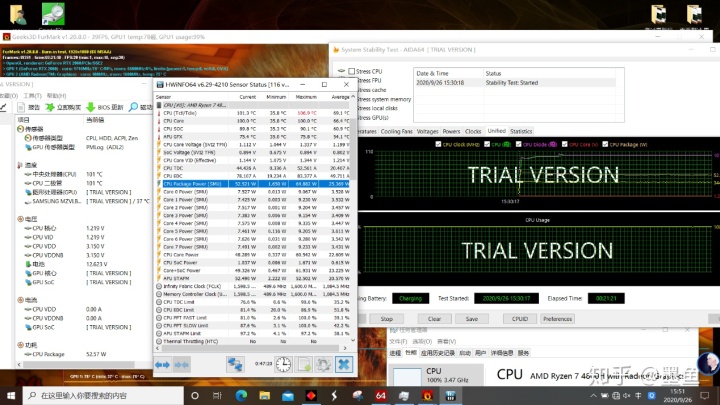Open Task Manager 应用历史记录 tab
Screen dimensions: 720x405
click(x=438, y=353)
